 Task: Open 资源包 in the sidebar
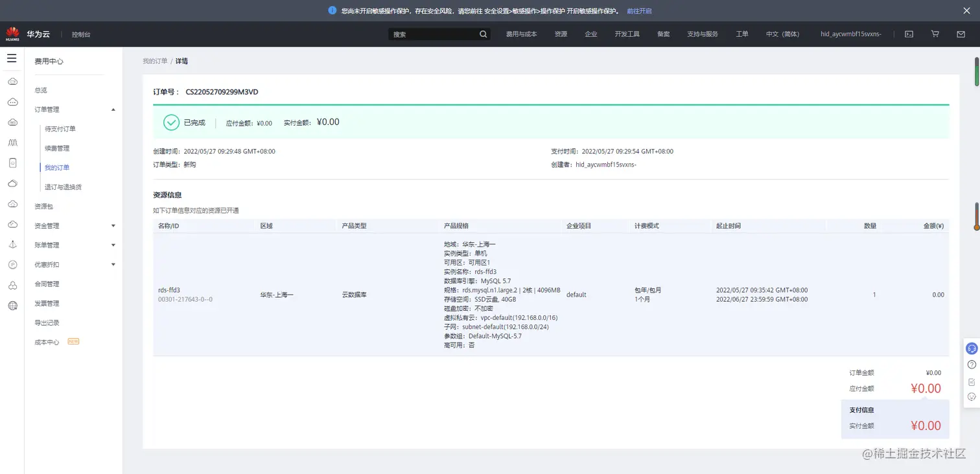[44, 207]
